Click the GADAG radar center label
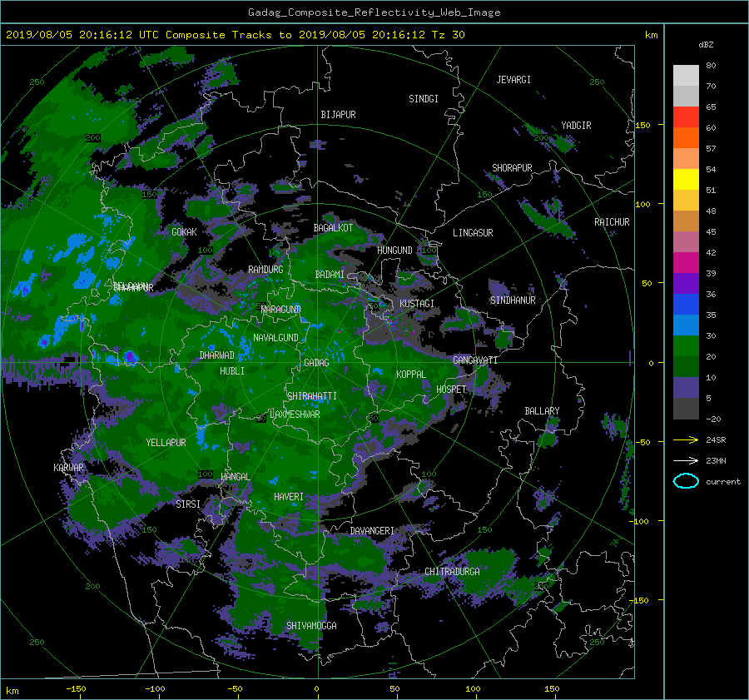 point(316,363)
